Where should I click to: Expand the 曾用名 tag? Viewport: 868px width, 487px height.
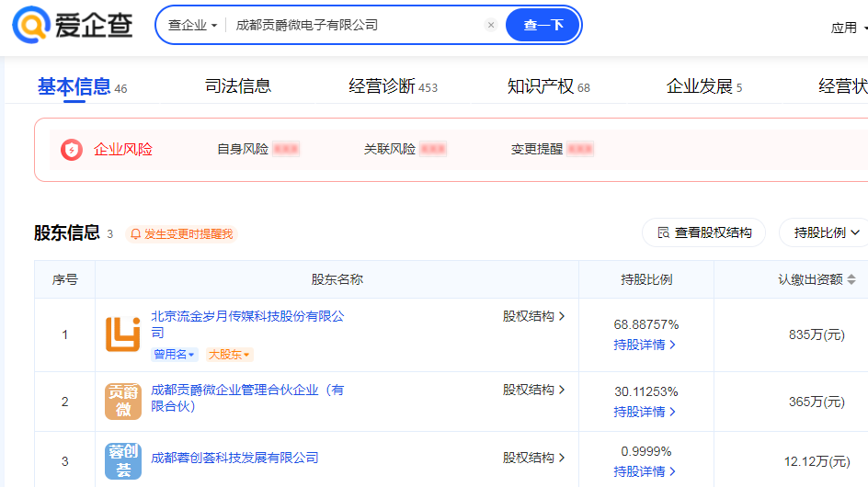(174, 354)
